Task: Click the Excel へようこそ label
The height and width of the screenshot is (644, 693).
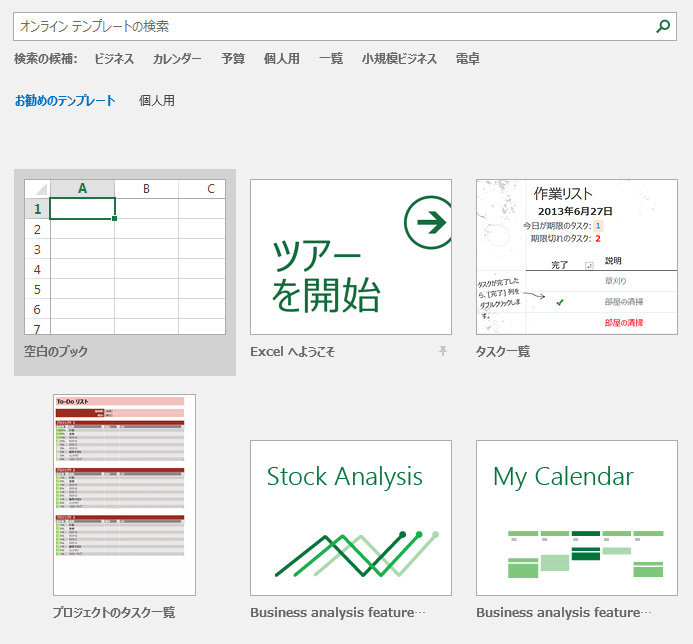Action: coord(292,351)
